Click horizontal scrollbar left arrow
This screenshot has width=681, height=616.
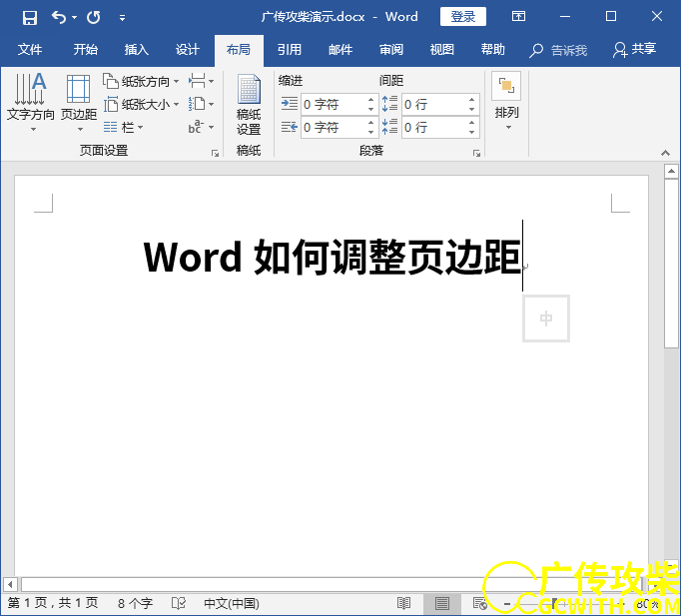coord(11,584)
